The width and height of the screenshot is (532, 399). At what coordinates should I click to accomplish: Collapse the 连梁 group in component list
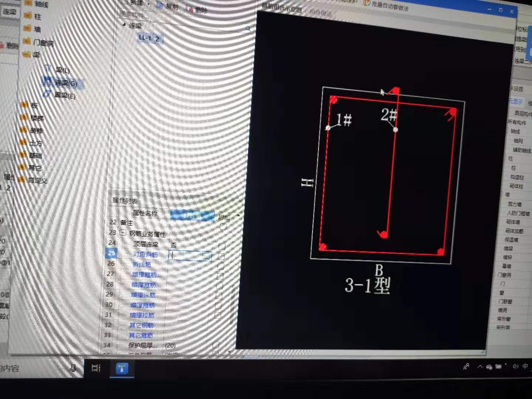coord(124,25)
